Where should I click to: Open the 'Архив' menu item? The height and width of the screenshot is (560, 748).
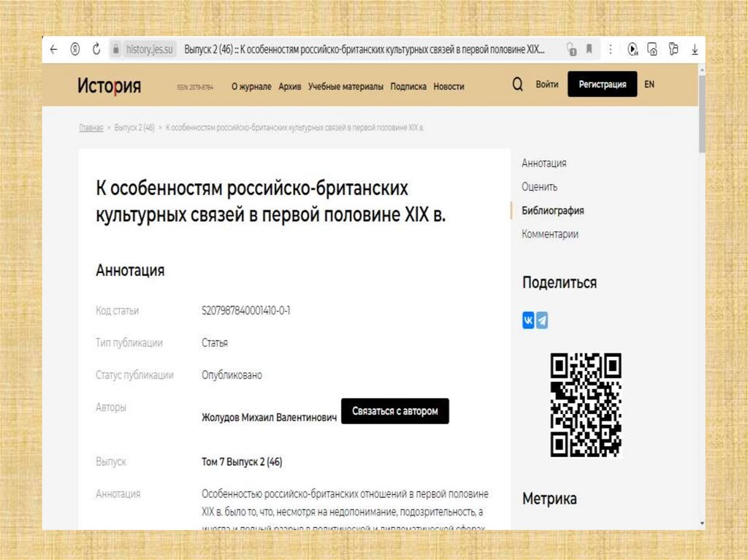[289, 86]
